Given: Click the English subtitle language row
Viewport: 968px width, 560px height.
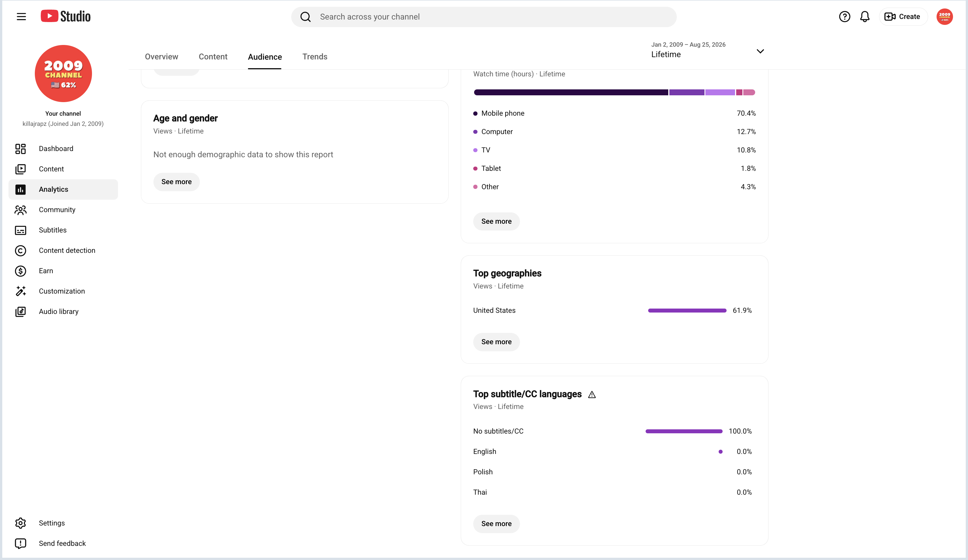Looking at the screenshot, I should coord(612,452).
